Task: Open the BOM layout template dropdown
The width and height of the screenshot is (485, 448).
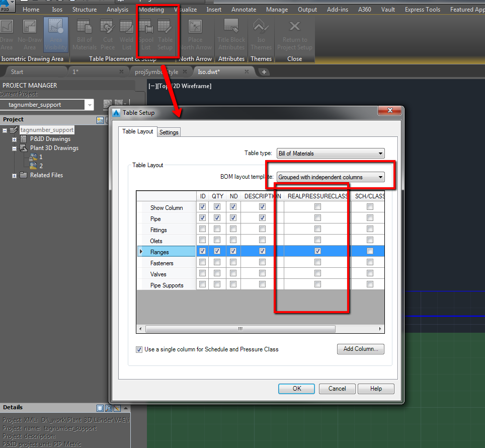Action: click(x=330, y=177)
